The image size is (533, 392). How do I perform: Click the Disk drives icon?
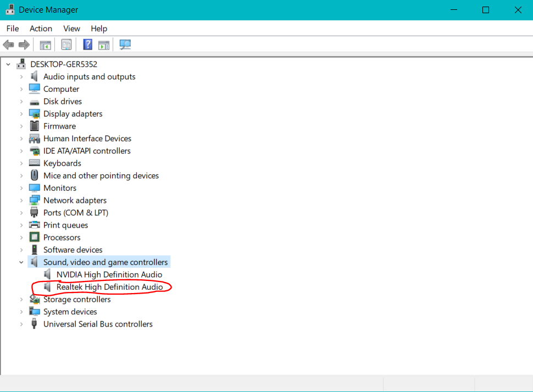click(34, 102)
